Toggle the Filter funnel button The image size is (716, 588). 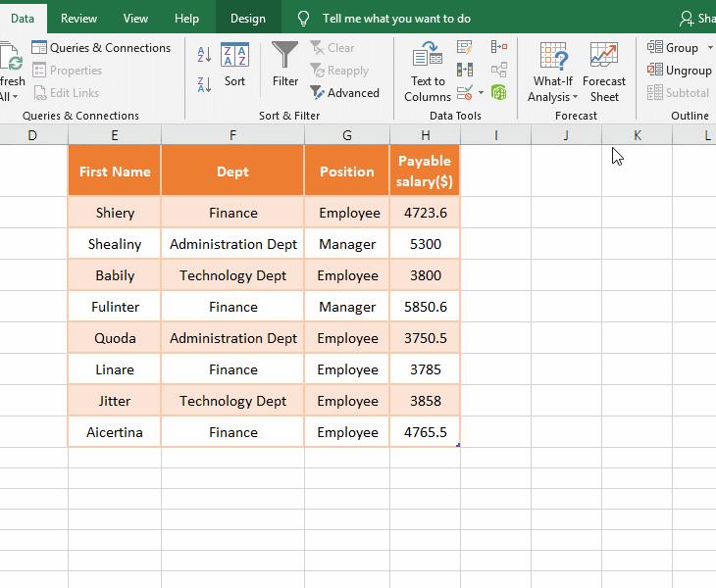click(285, 65)
